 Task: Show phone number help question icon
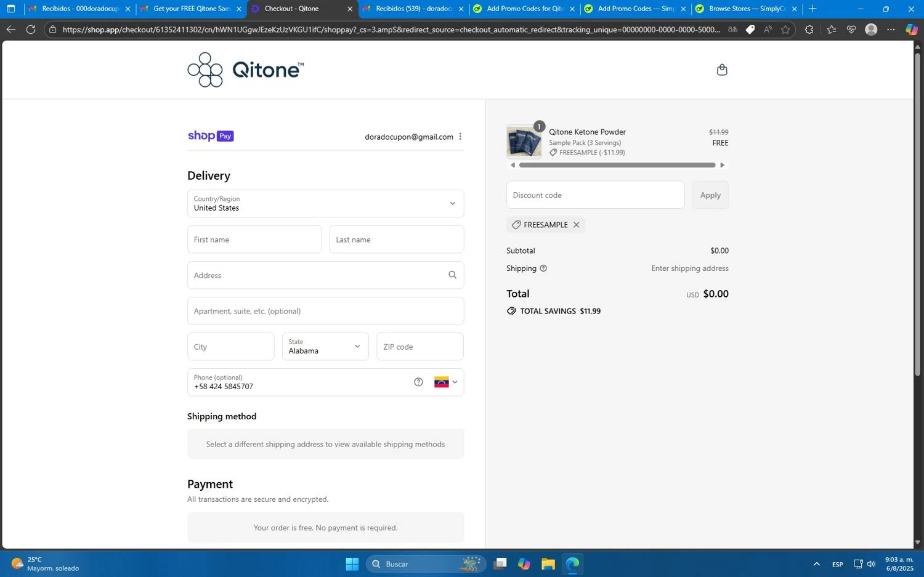(418, 382)
